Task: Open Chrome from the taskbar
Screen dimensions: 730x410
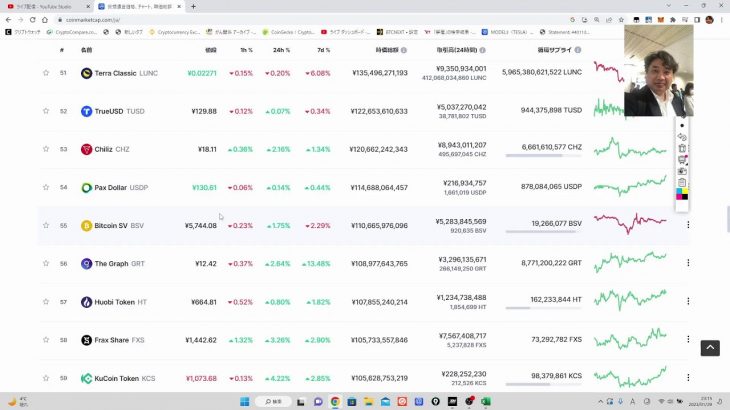Action: click(335, 401)
